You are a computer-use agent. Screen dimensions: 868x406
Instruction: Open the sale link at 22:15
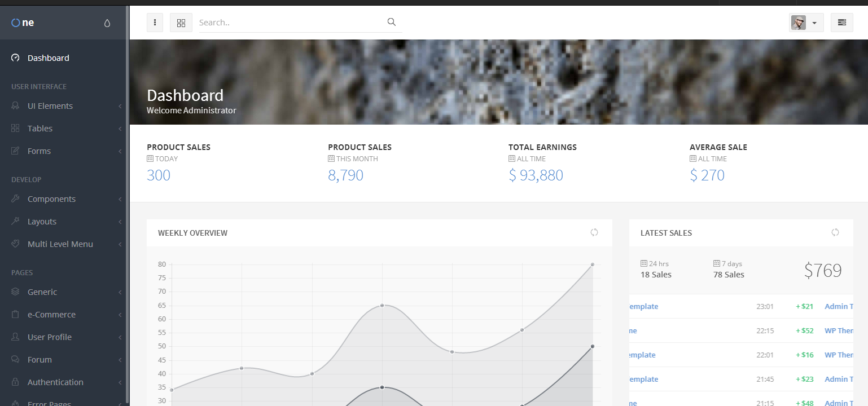coord(633,331)
